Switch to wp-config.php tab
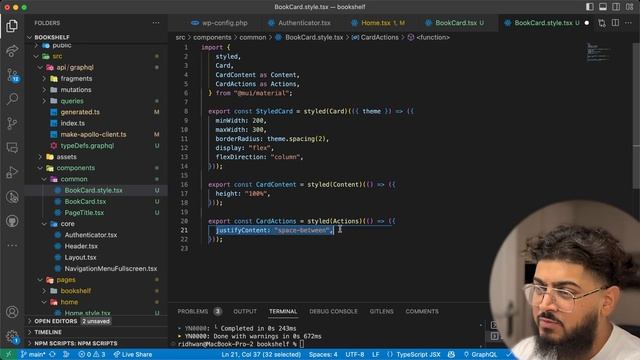This screenshot has height=360, width=640. pos(219,23)
